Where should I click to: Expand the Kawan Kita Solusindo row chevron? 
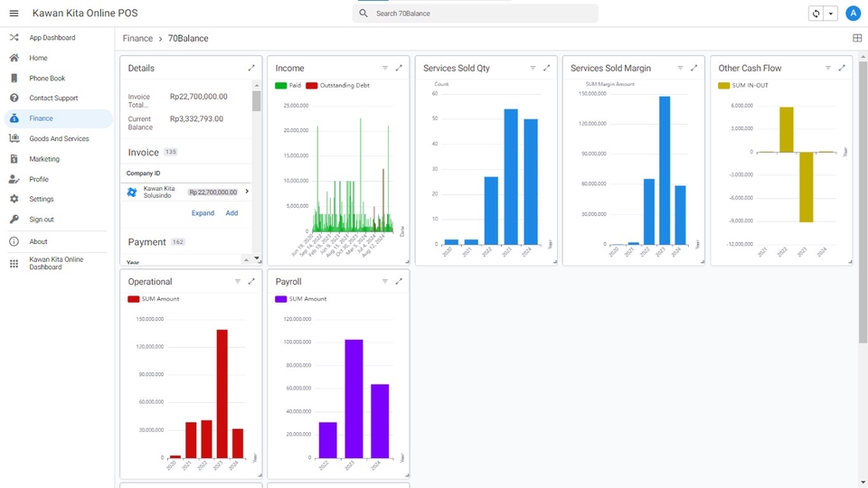point(247,192)
